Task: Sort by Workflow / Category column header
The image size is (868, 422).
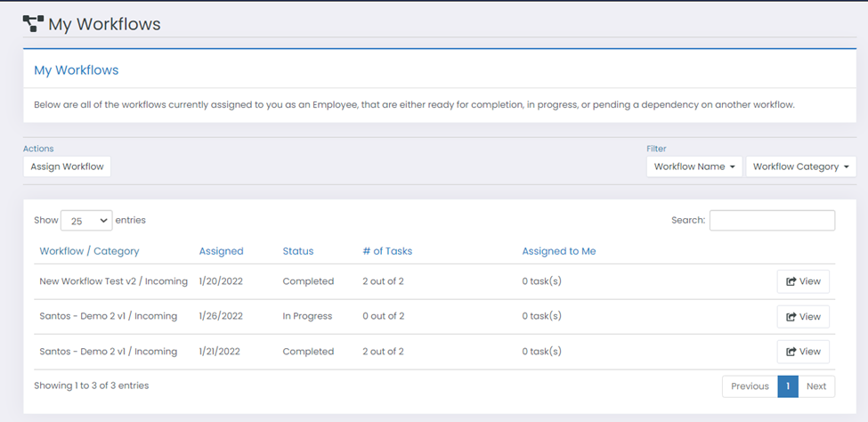Action: coord(89,251)
